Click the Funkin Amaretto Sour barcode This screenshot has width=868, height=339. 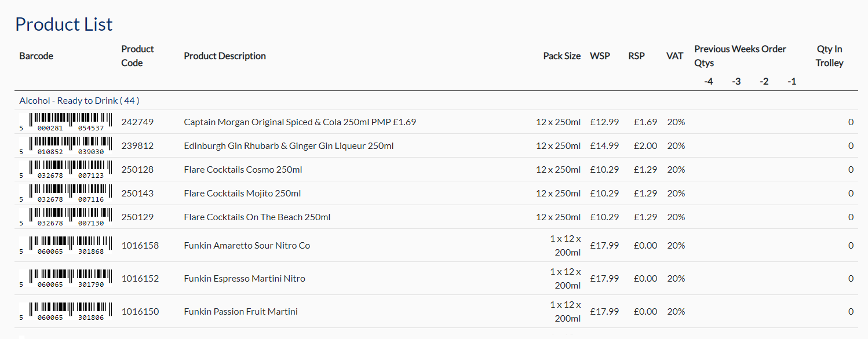pos(66,246)
